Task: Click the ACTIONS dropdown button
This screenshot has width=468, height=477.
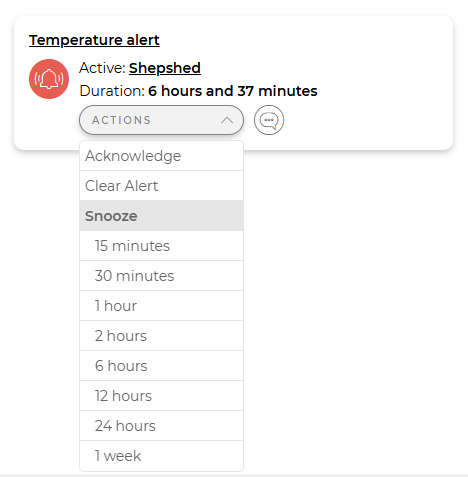Action: click(x=161, y=120)
